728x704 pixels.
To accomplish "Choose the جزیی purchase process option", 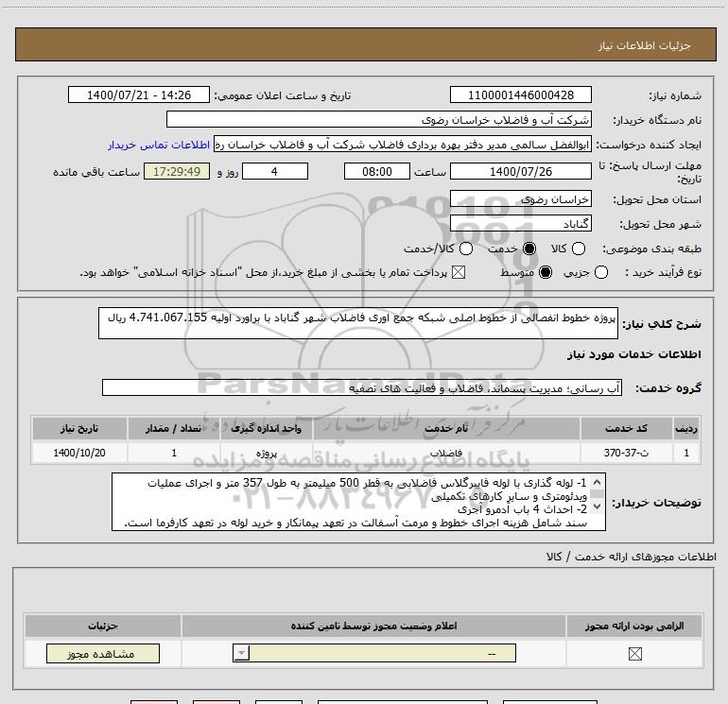I will [600, 272].
